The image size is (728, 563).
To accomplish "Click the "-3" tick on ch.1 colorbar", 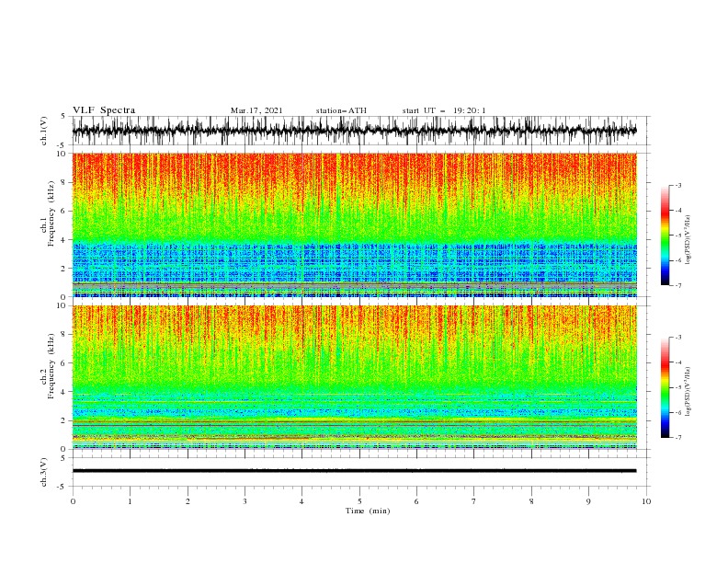I will (678, 185).
